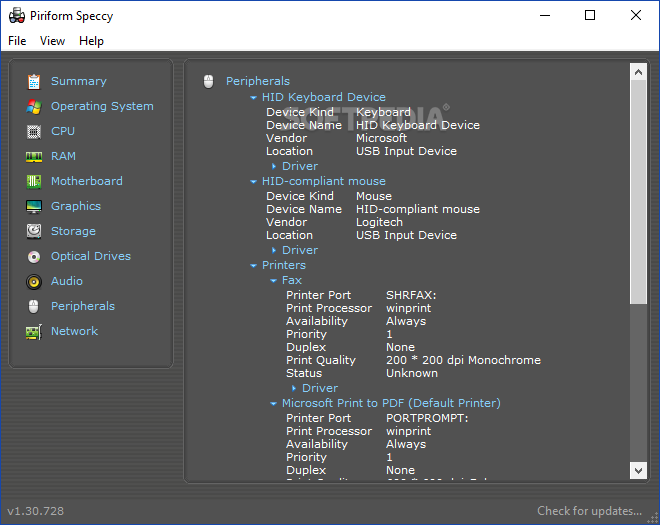
Task: Click the SHRFAX: printer port value
Action: tap(411, 295)
